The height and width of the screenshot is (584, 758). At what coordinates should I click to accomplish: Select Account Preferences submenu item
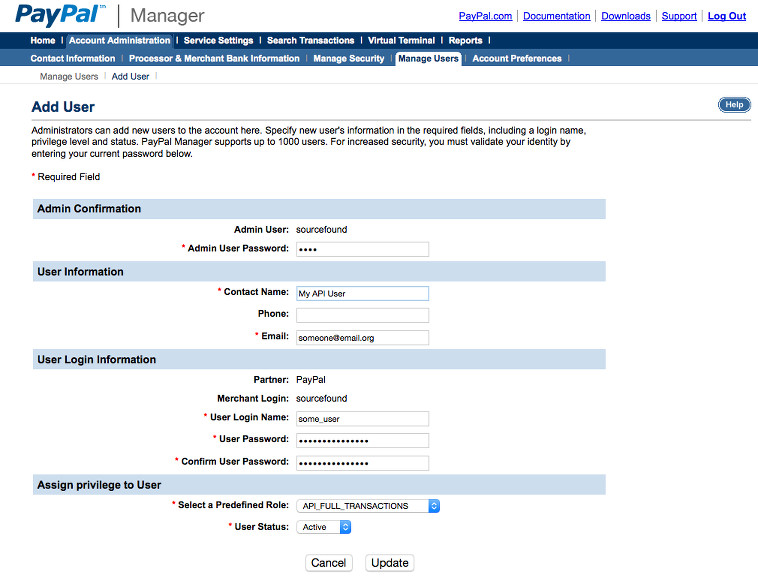tap(516, 59)
